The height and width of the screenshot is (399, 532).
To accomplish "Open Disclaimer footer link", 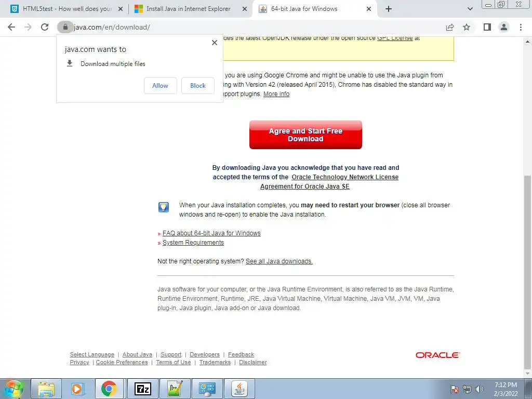I will 253,362.
